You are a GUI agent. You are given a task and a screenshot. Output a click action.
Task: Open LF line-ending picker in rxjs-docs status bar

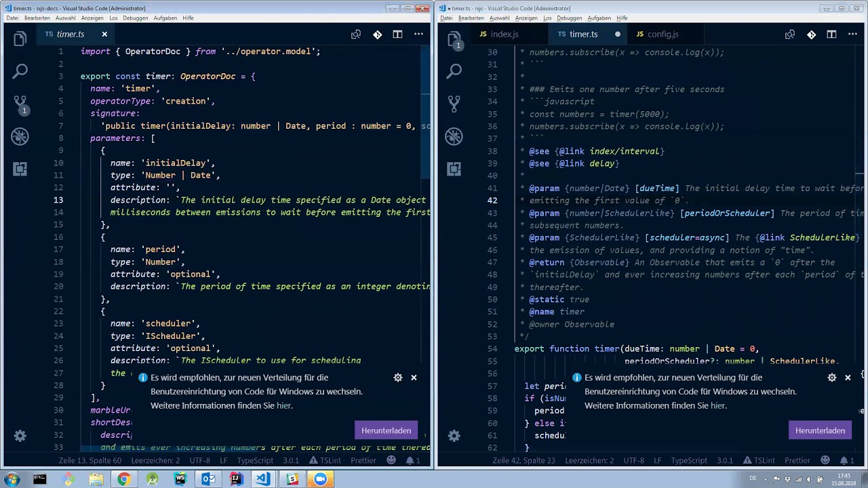[x=224, y=460]
